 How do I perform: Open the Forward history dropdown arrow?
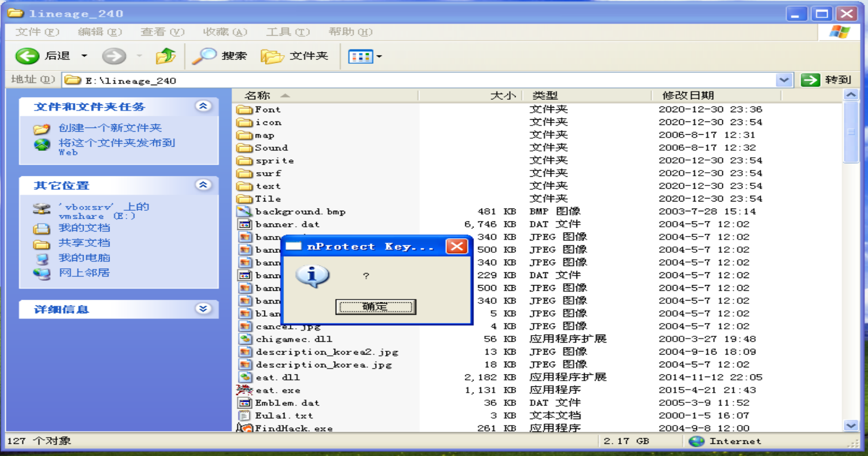pyautogui.click(x=139, y=56)
